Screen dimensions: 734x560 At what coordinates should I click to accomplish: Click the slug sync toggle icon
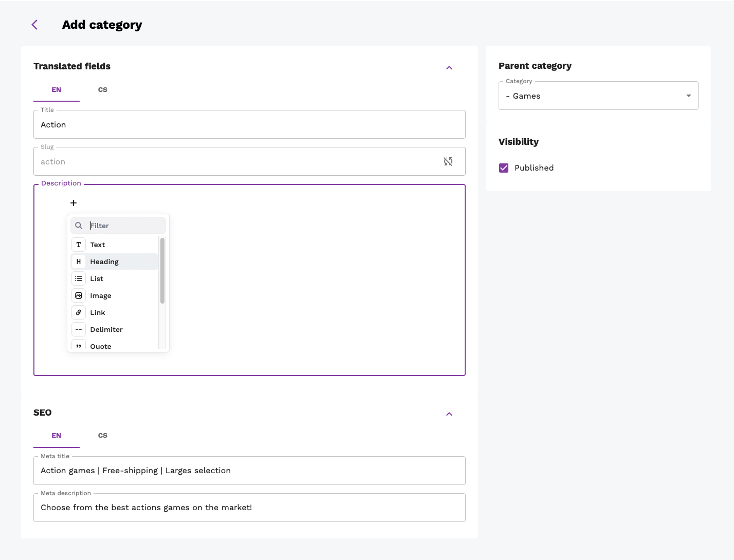(x=448, y=161)
